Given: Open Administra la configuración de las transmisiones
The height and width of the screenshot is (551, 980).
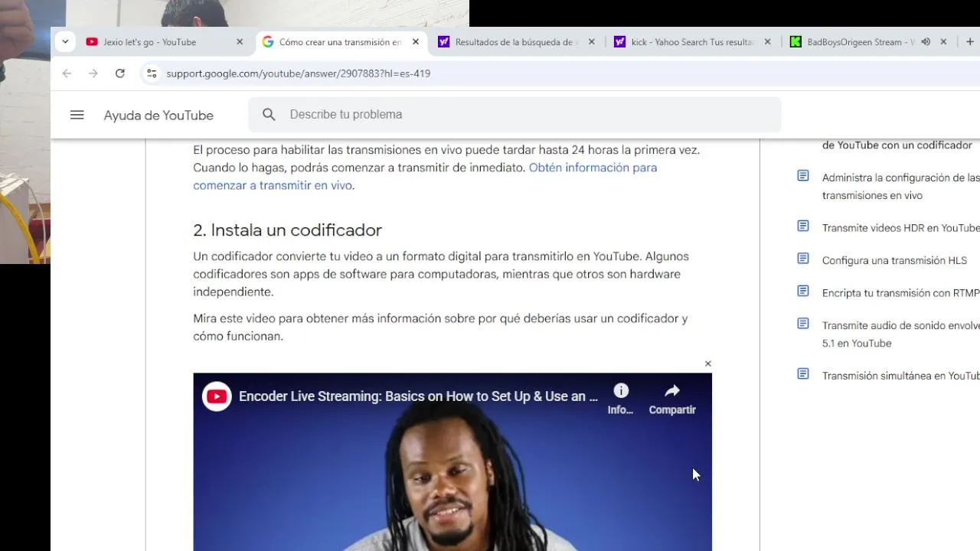Looking at the screenshot, I should [900, 186].
